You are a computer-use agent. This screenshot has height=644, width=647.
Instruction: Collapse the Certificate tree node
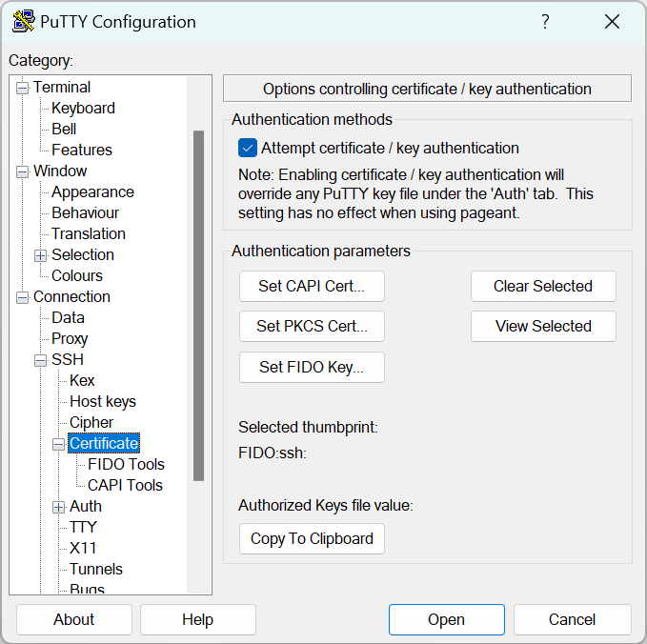point(58,444)
